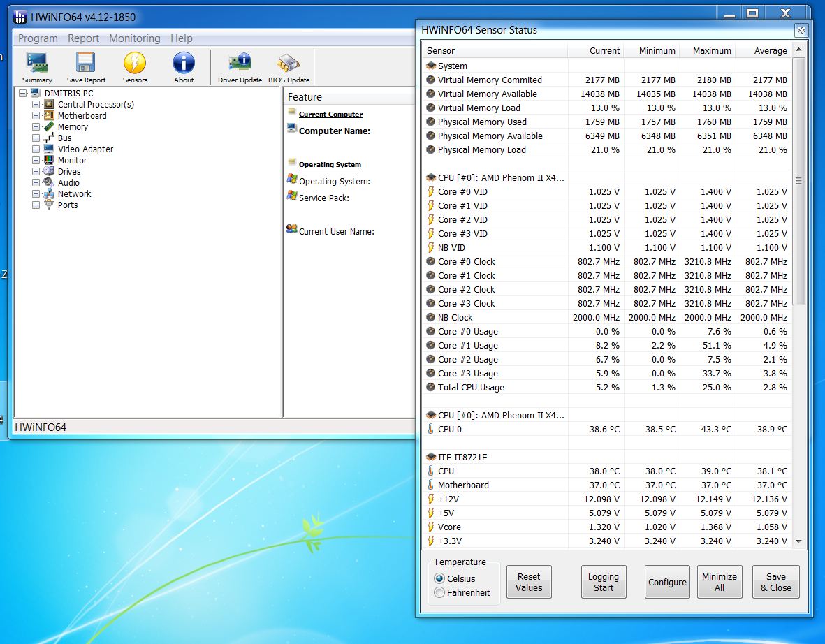Click the Current User Name: feature label

337,231
